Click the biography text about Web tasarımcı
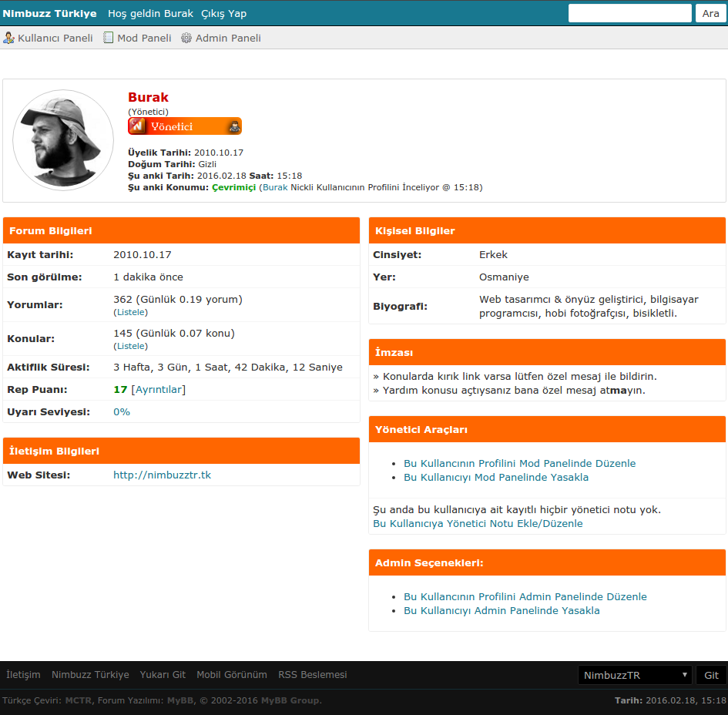 click(589, 307)
